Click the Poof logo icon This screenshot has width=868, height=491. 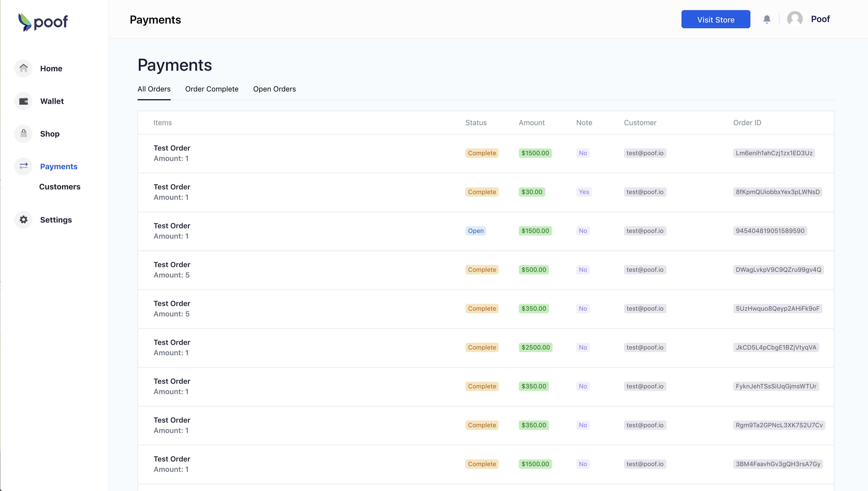[25, 22]
